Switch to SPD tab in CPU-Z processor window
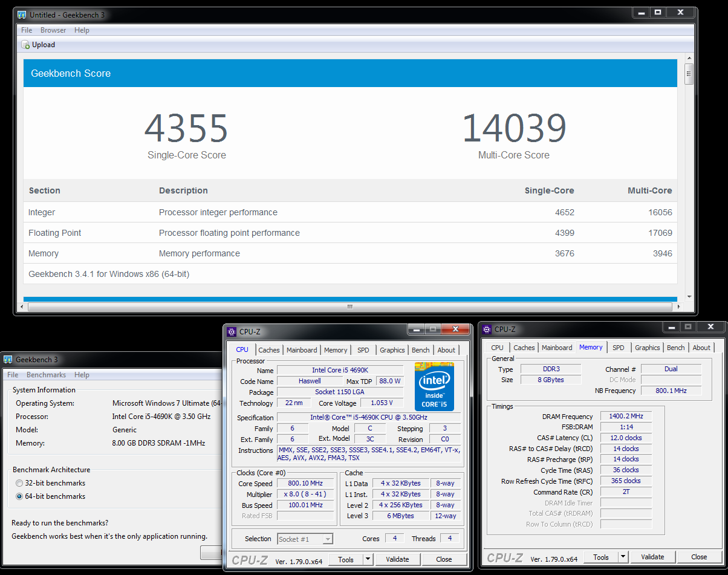This screenshot has width=728, height=575. click(363, 350)
